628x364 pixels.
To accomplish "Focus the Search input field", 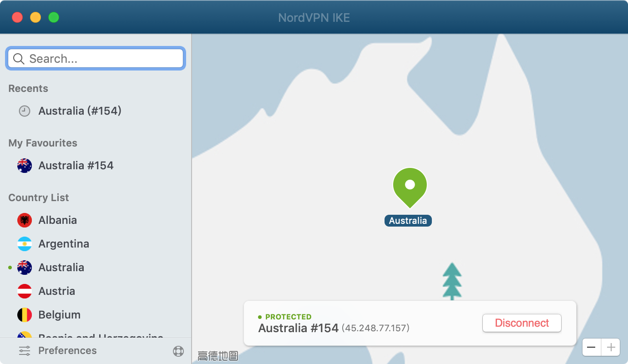I will 96,59.
